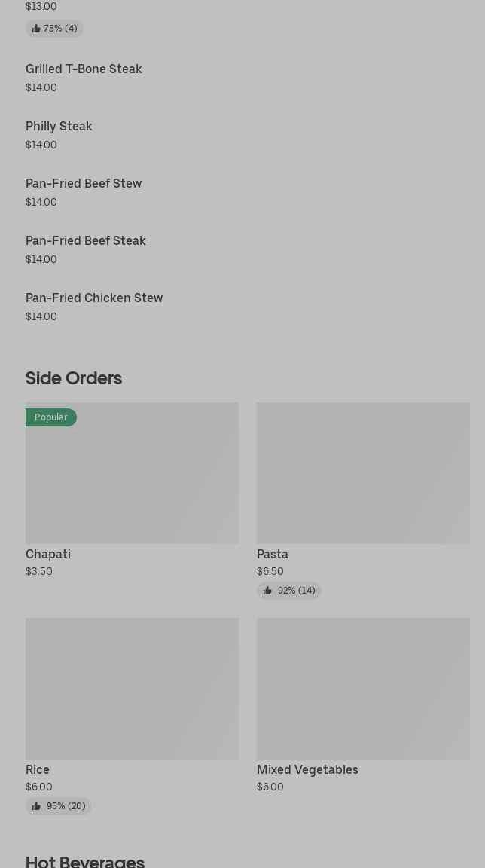Click the Mixed Vegetables image thumbnail

click(x=363, y=689)
